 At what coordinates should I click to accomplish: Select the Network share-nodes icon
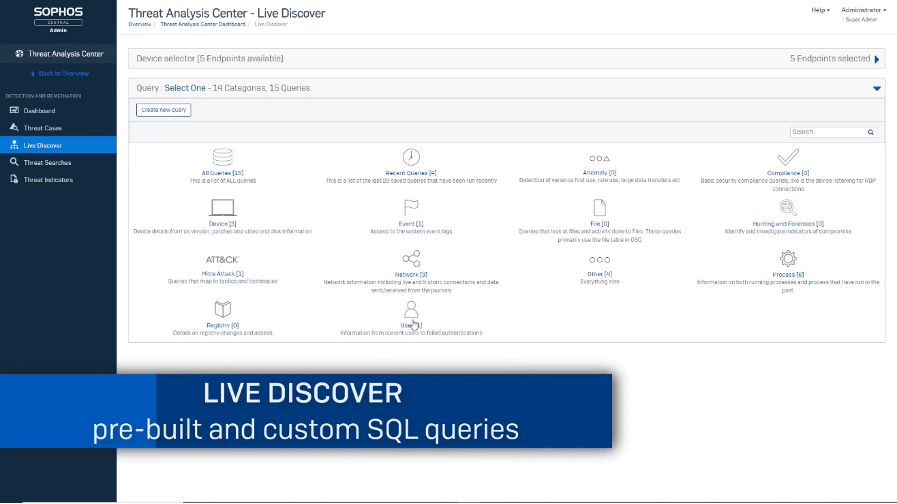coord(411,259)
